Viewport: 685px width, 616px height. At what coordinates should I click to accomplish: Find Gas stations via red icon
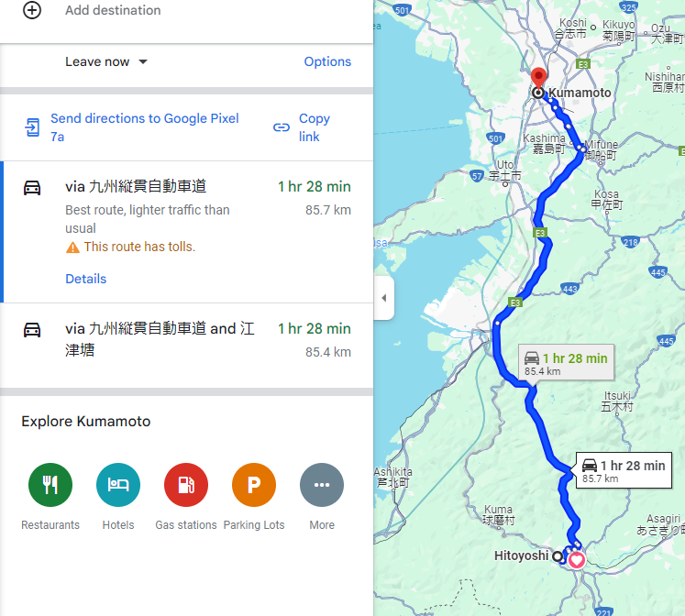tap(186, 485)
